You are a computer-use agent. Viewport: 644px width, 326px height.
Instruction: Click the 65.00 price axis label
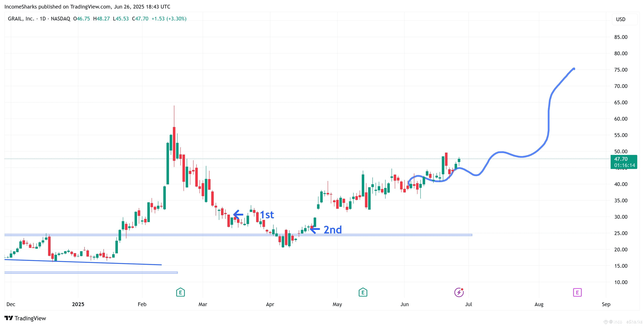coord(621,102)
